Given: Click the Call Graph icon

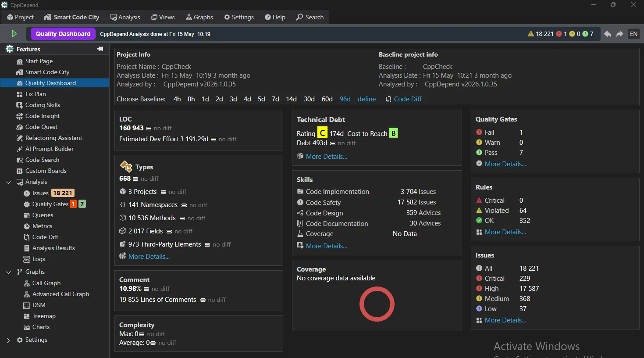Looking at the screenshot, I should tap(27, 283).
